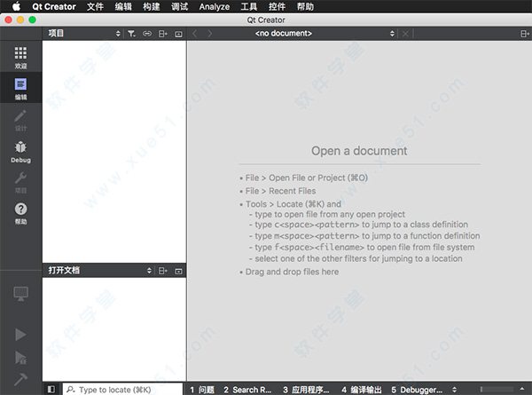Close the Projects side panel
The height and width of the screenshot is (395, 532).
click(178, 34)
